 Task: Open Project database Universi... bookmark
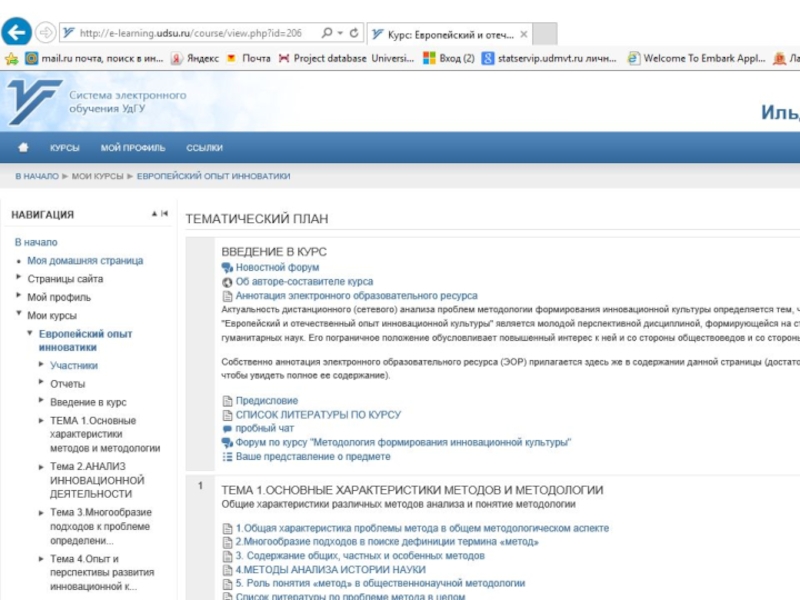(346, 59)
